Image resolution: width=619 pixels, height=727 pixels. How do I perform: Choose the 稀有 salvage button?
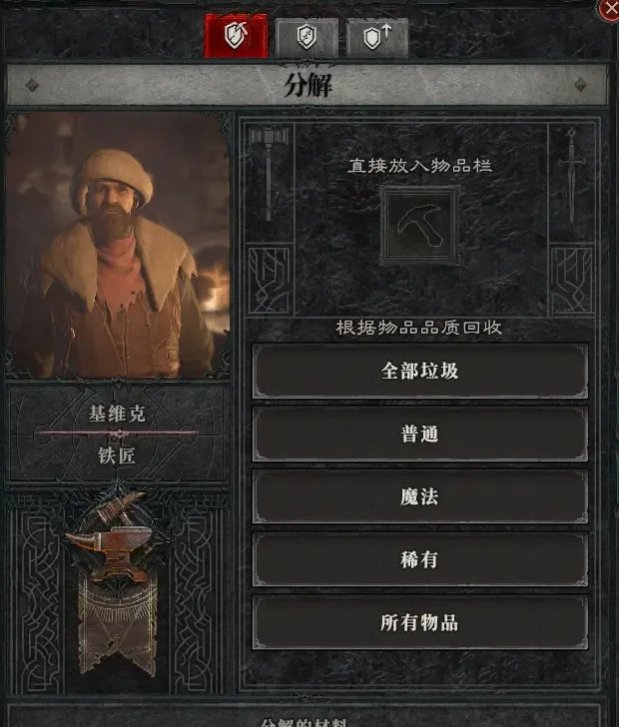point(420,560)
